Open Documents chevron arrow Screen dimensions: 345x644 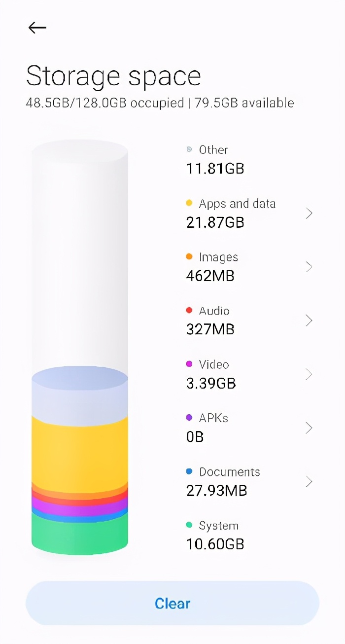(309, 482)
